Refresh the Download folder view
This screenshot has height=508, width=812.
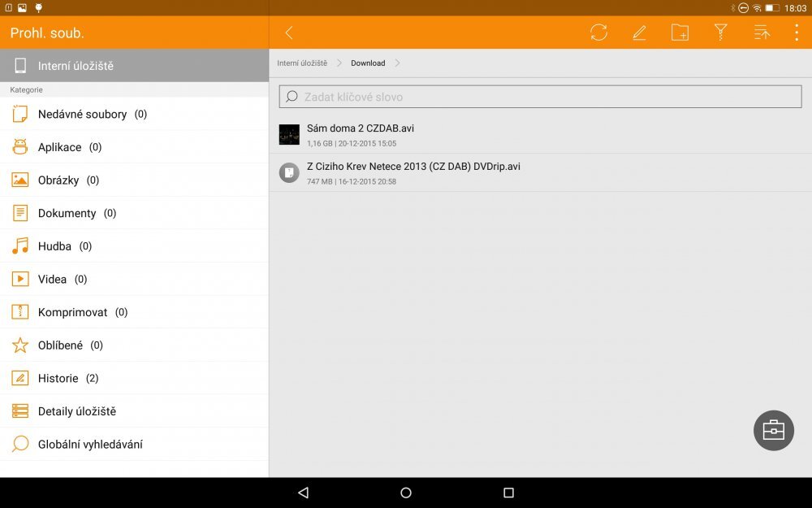click(599, 33)
